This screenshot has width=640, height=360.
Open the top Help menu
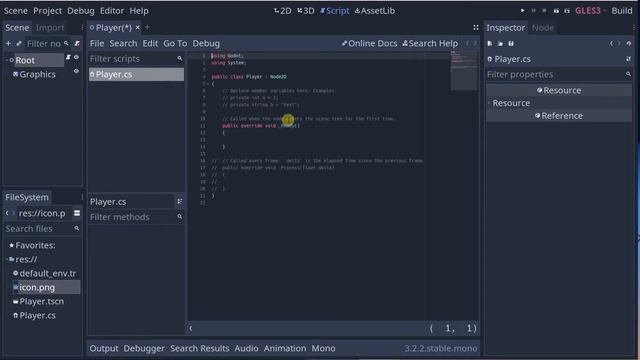click(x=139, y=11)
